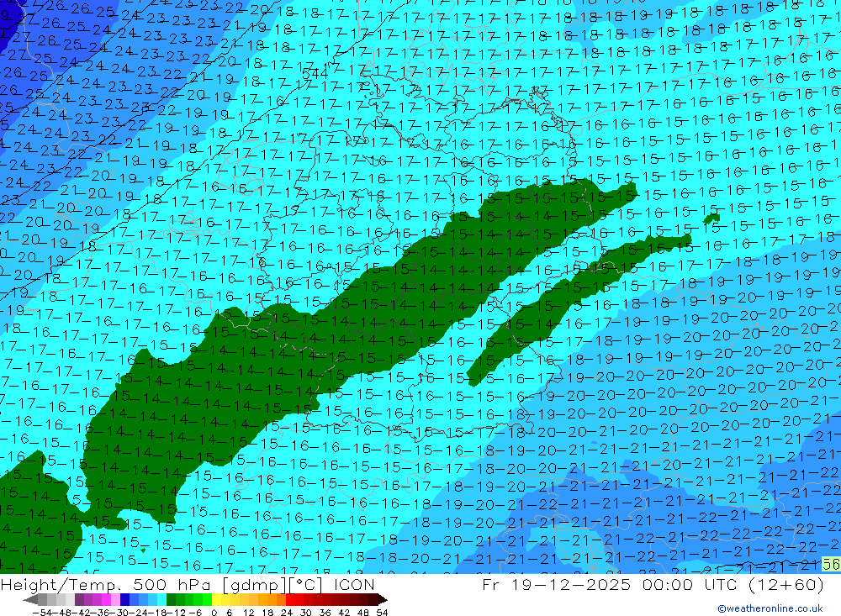
Task: Click the '544' geopotential contour label
Action: coord(315,73)
